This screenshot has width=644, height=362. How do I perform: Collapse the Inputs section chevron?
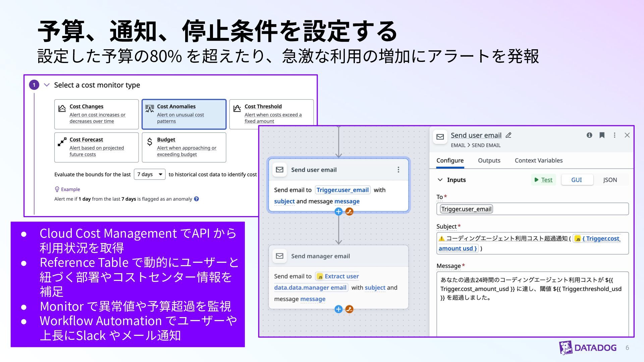click(440, 180)
